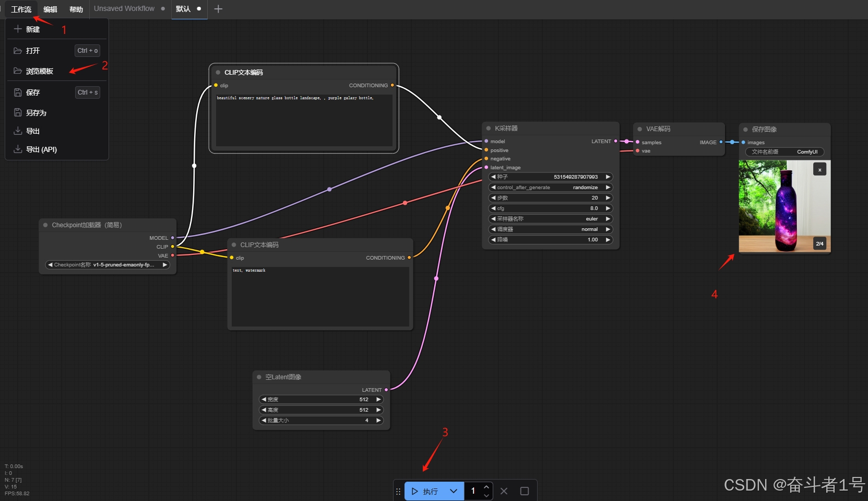Click the 文件名前缀 ComfyUI field
The image size is (868, 501).
coord(784,152)
